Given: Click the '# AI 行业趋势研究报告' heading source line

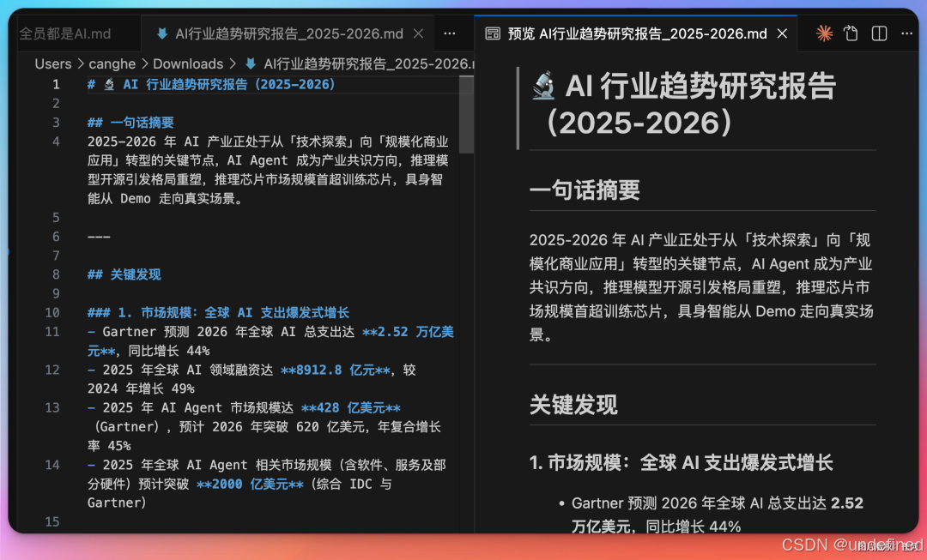Looking at the screenshot, I should pos(211,85).
